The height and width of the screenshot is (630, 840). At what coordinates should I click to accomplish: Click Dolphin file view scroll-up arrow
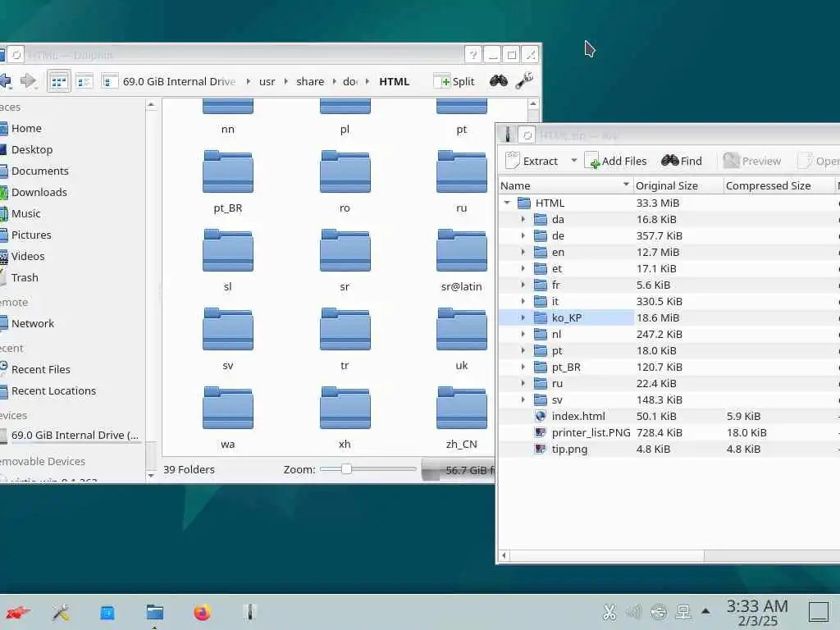tap(533, 103)
